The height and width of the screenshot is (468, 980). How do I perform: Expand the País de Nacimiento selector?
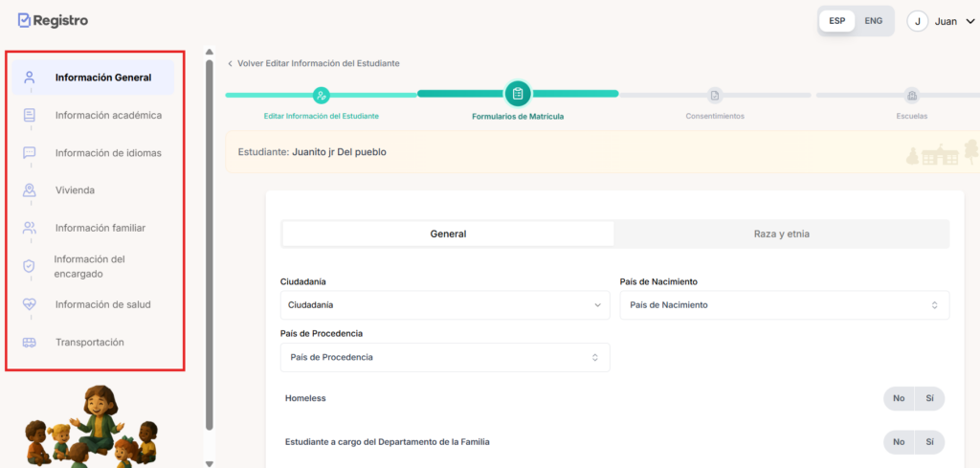tap(784, 305)
